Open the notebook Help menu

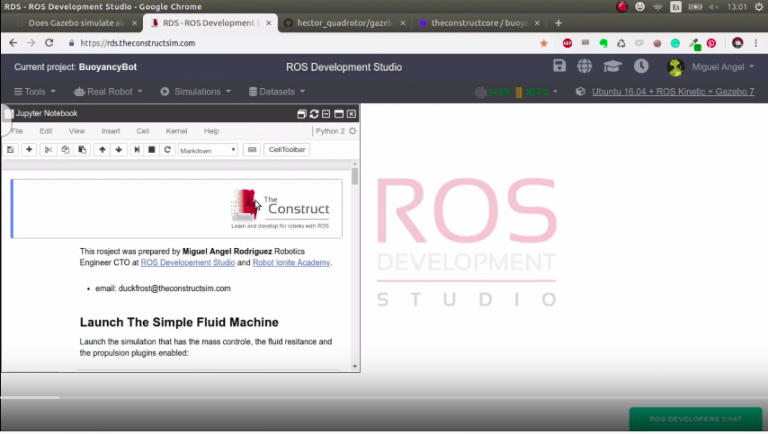[x=211, y=131]
